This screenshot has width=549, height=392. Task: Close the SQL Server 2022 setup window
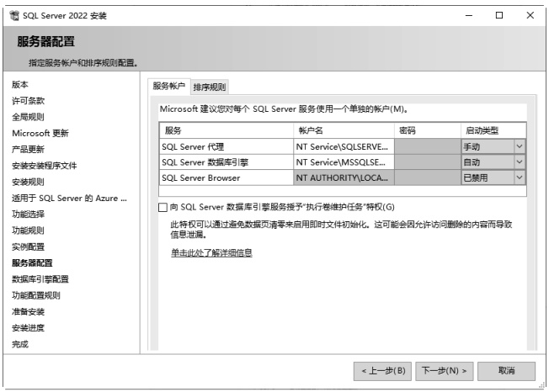(x=530, y=15)
